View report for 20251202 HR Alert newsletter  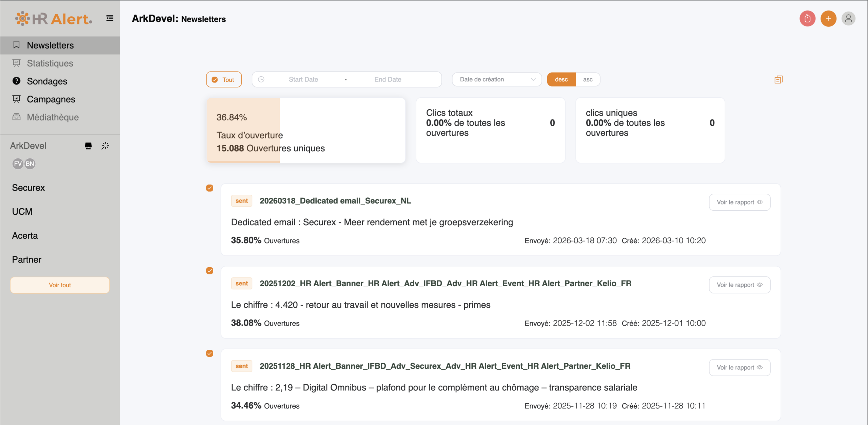[x=739, y=285]
